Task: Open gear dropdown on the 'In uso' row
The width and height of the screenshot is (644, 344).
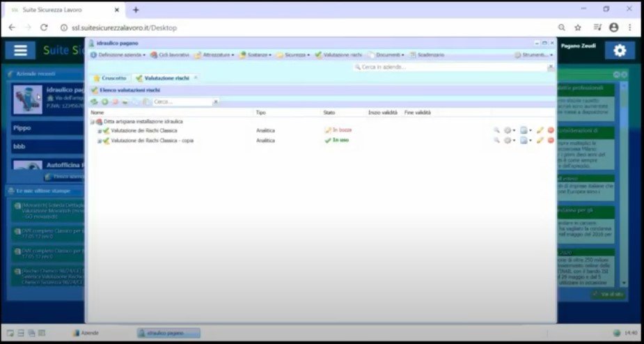Action: pos(510,140)
